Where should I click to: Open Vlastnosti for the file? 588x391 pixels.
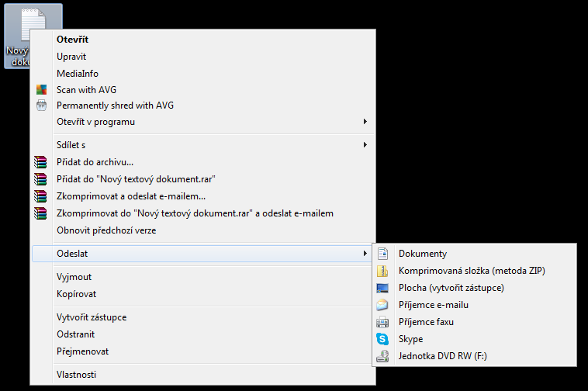tap(76, 375)
